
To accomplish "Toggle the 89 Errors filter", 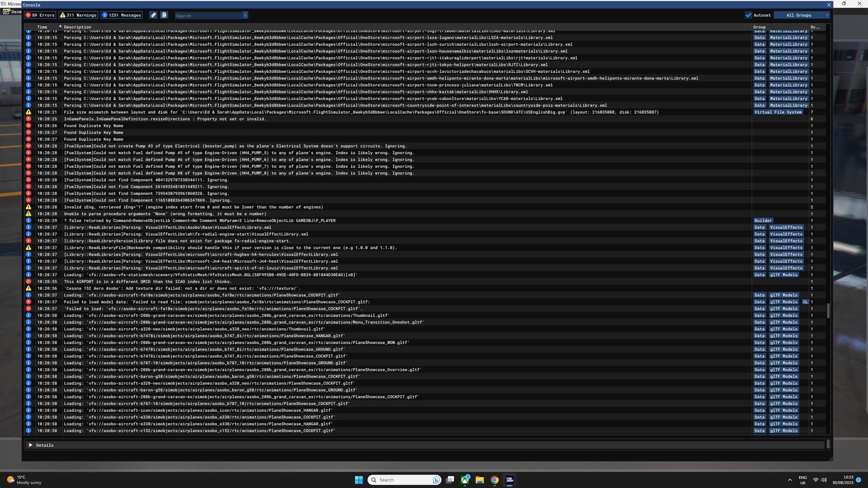I will (x=40, y=15).
